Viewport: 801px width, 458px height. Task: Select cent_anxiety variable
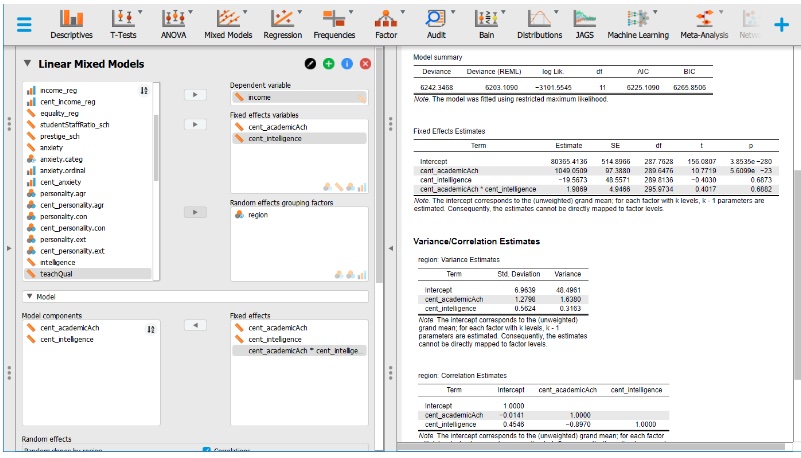point(88,182)
